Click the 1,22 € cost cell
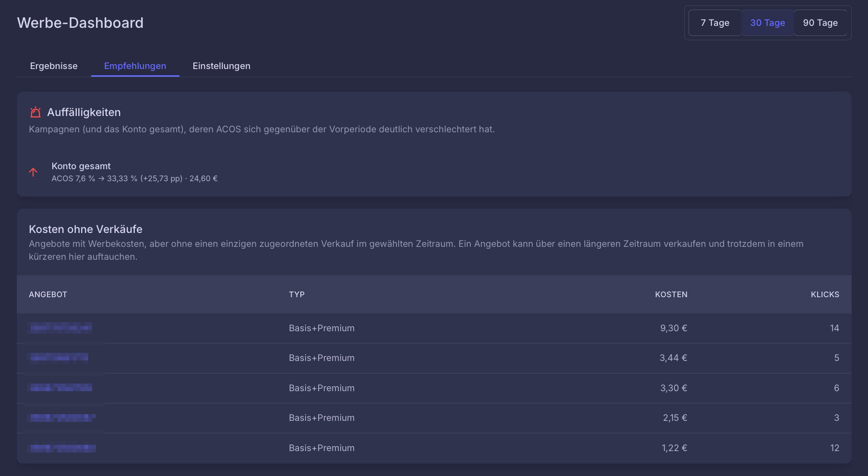This screenshot has height=476, width=868. pos(675,448)
